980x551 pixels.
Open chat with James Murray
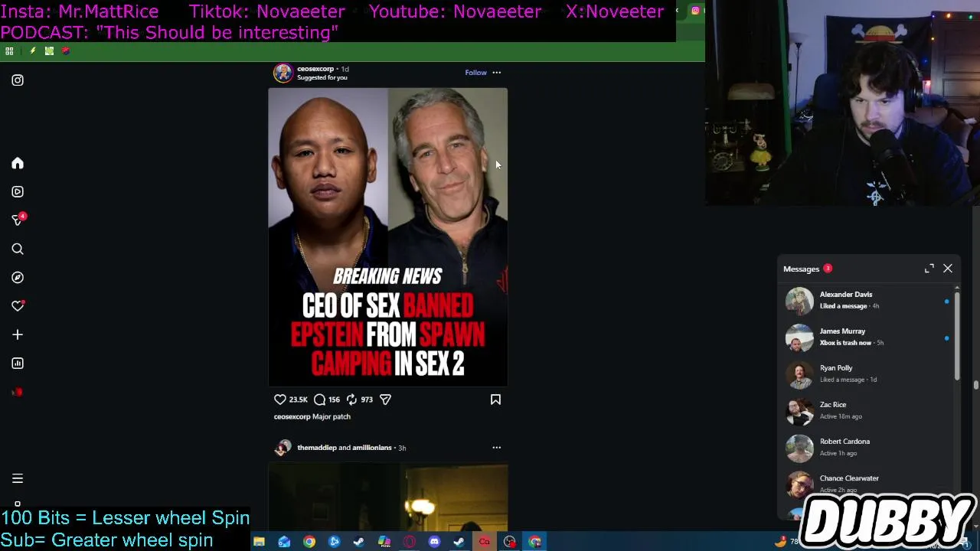[x=867, y=337]
